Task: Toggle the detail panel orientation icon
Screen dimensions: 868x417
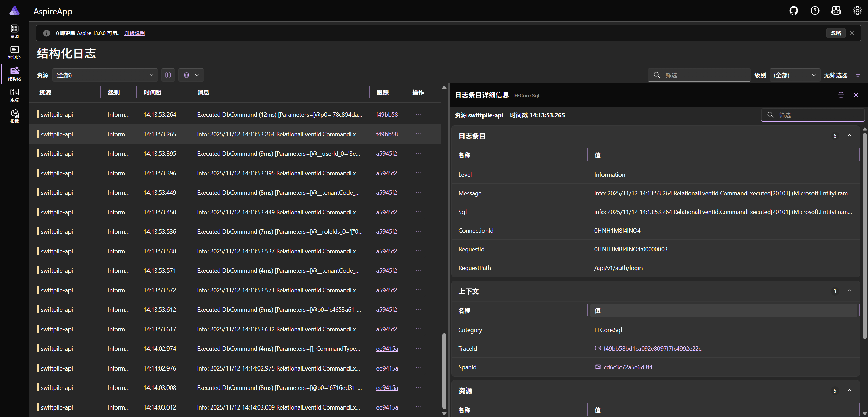Action: [841, 95]
